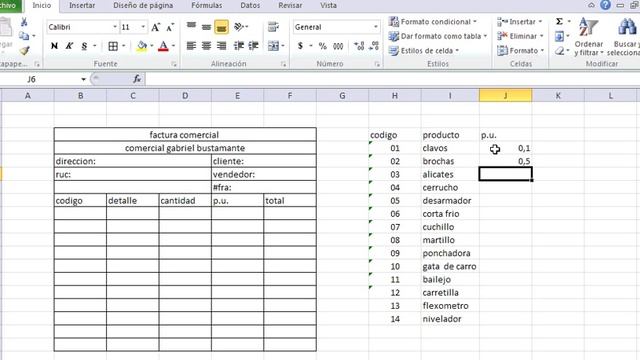The height and width of the screenshot is (360, 640).
Task: Click the wrap text icon
Action: click(273, 27)
